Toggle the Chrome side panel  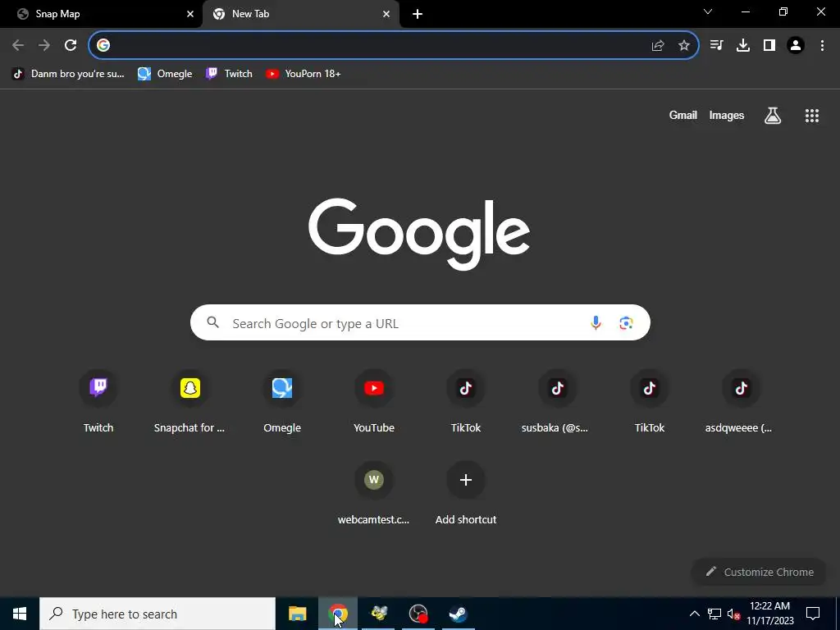[769, 46]
